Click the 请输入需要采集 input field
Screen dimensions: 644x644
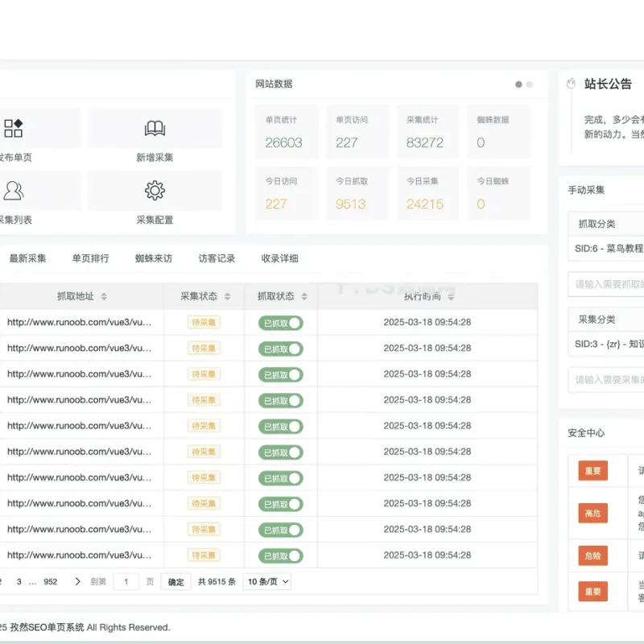coord(606,380)
